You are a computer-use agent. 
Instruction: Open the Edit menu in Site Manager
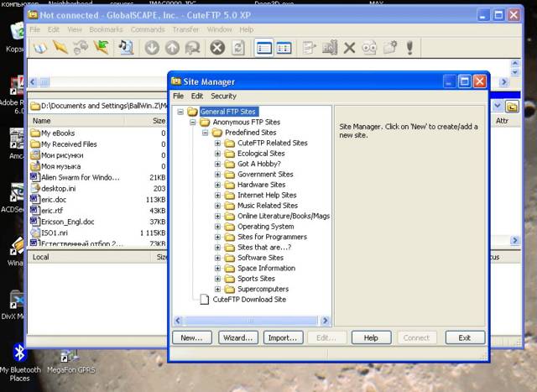coord(197,96)
